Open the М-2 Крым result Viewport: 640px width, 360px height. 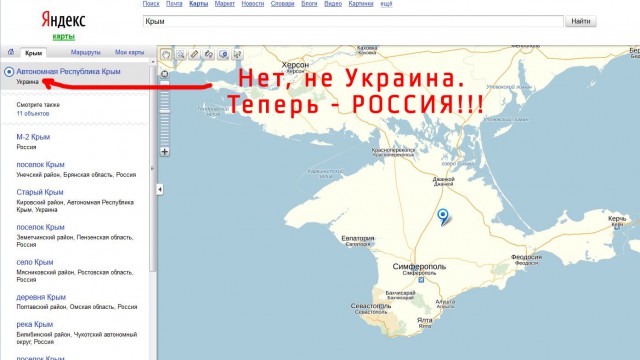(33, 137)
